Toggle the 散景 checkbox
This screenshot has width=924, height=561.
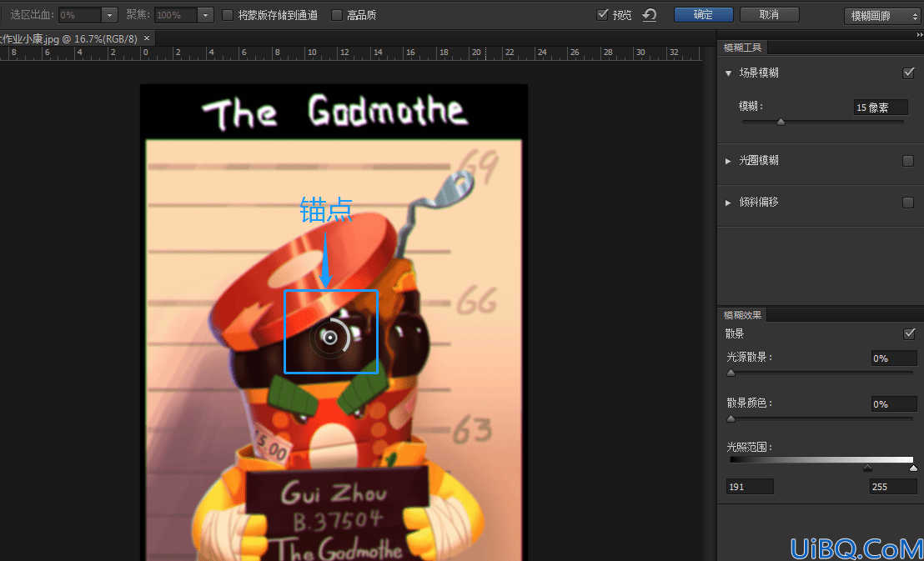(x=909, y=334)
